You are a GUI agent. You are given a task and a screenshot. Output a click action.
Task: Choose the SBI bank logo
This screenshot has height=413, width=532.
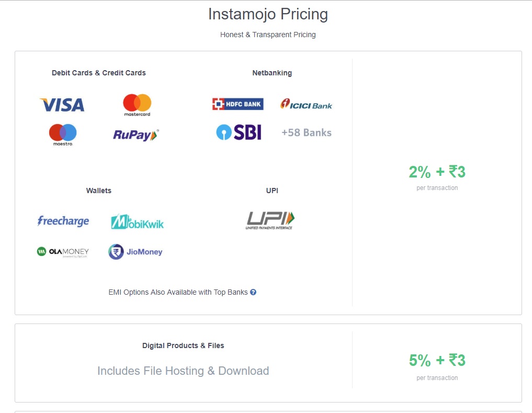239,132
